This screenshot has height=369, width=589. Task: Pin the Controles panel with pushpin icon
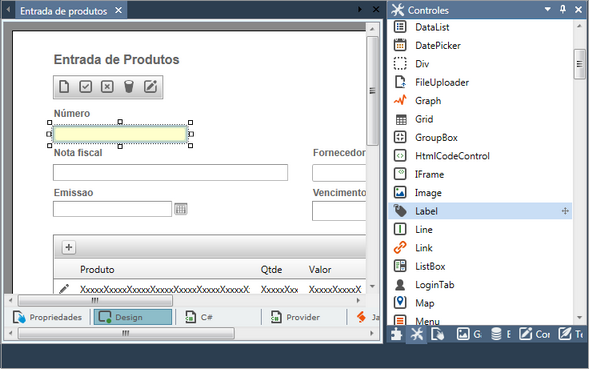coord(563,9)
